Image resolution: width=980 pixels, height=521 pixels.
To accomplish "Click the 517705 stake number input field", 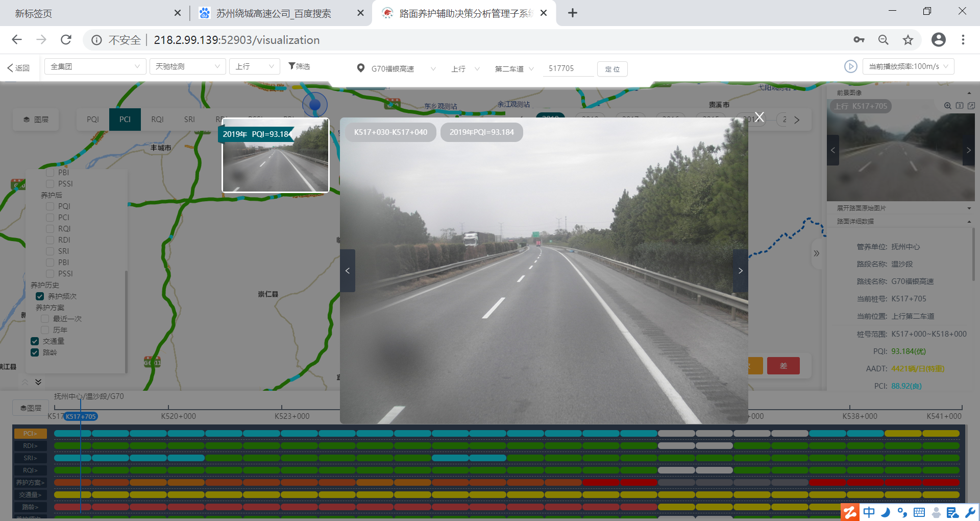I will pos(568,68).
